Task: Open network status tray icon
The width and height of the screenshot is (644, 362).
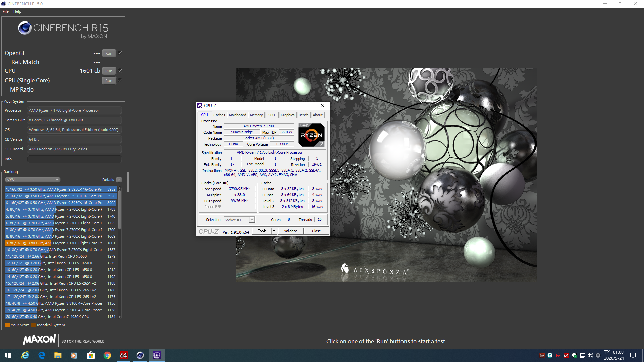Action: 582,355
